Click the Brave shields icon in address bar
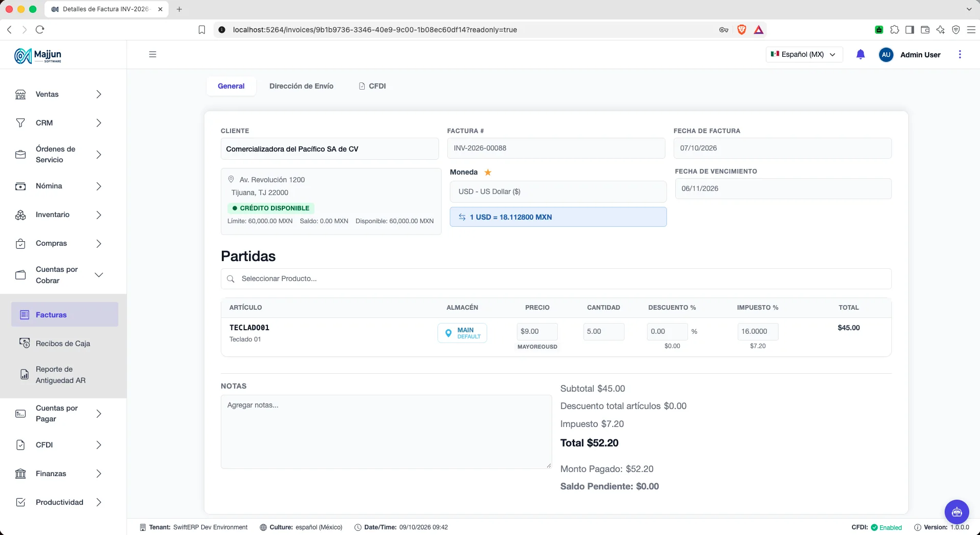This screenshot has width=980, height=535. click(741, 30)
